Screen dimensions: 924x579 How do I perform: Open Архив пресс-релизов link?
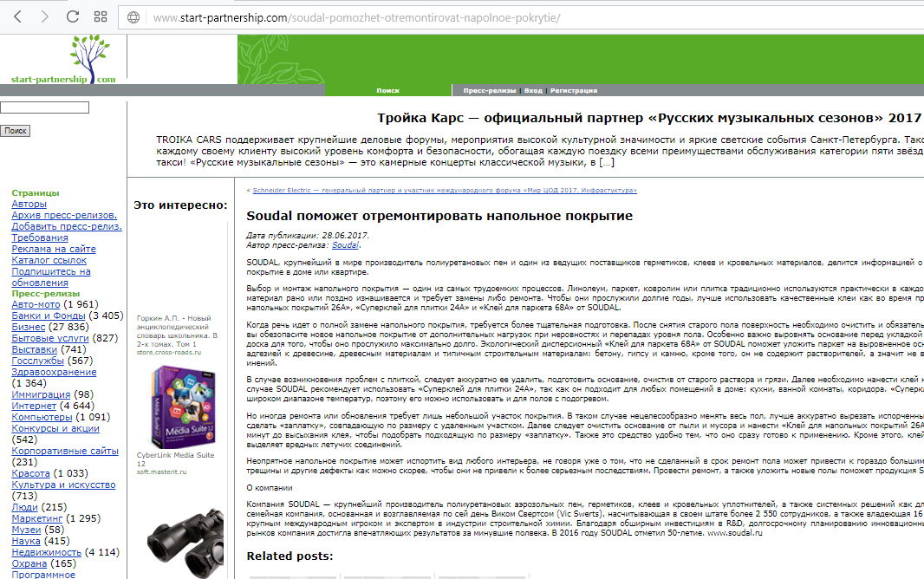click(64, 215)
